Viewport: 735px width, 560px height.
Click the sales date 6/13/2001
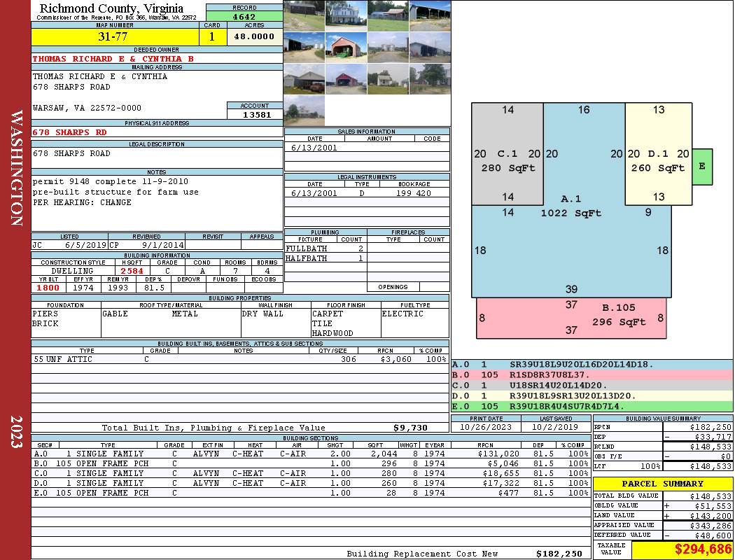coord(314,148)
